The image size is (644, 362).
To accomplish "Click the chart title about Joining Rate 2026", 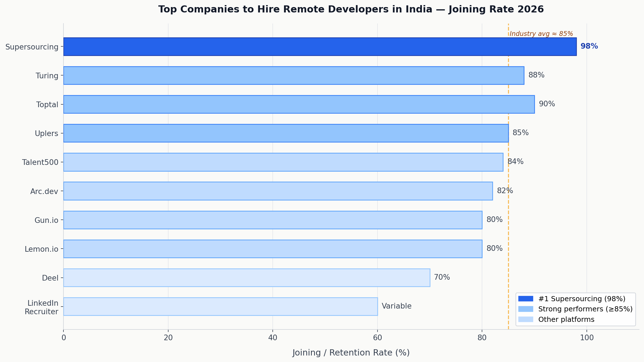I will (351, 9).
